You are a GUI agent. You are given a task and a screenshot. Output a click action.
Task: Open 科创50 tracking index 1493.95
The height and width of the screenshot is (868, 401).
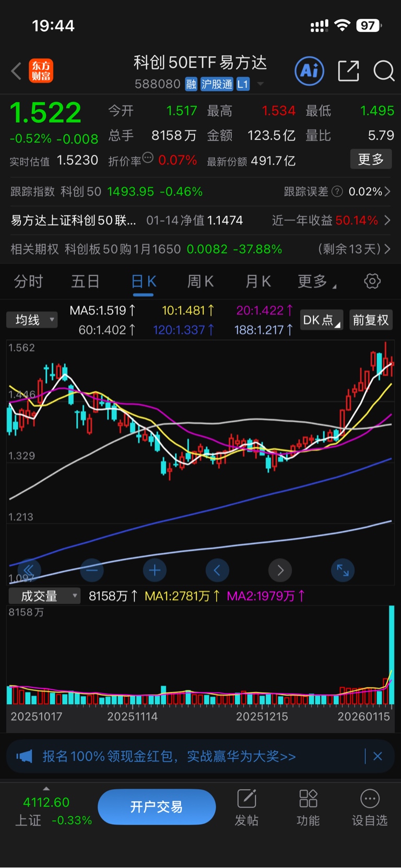[131, 192]
